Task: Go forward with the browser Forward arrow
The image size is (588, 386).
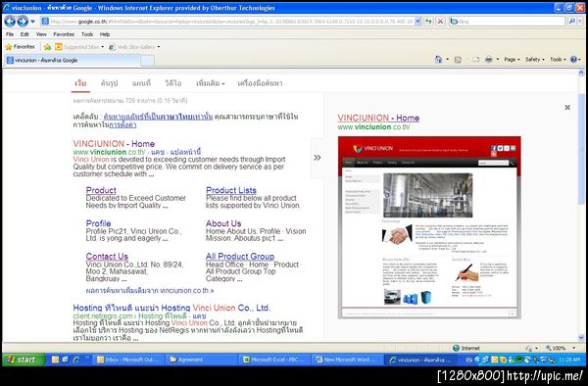Action: tap(23, 22)
